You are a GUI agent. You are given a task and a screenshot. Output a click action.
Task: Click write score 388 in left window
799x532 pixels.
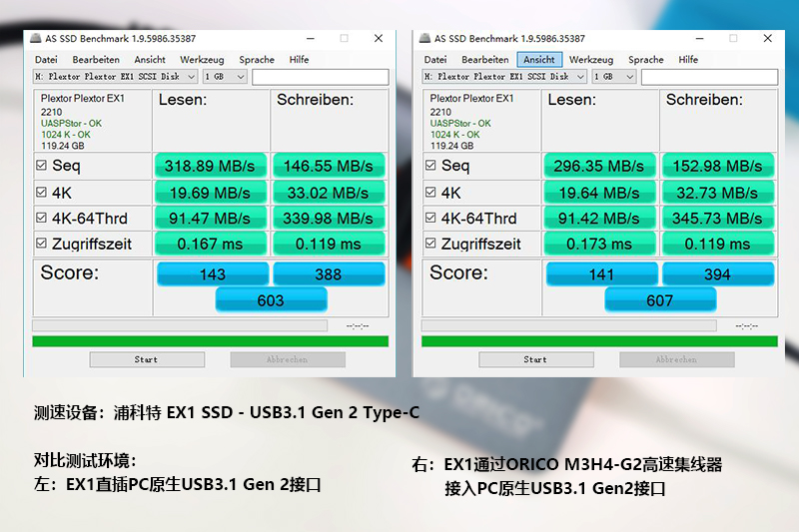click(x=329, y=273)
